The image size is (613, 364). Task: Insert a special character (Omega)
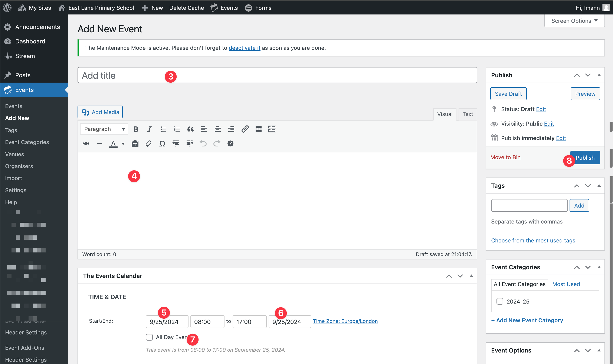coord(162,143)
